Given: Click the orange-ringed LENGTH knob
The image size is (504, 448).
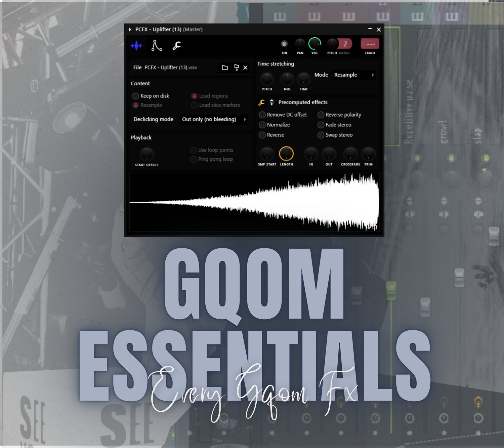Looking at the screenshot, I should (x=286, y=154).
